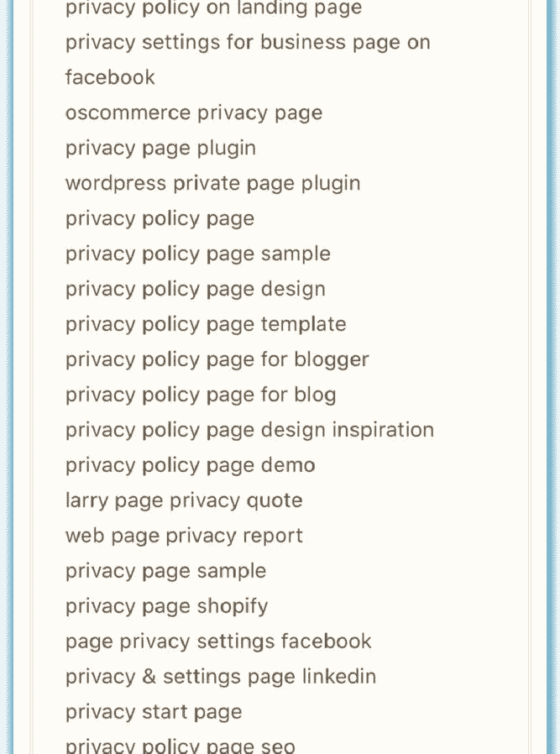Viewport: 560px width, 754px height.
Task: Click the 'privacy start page' keyword
Action: click(154, 712)
